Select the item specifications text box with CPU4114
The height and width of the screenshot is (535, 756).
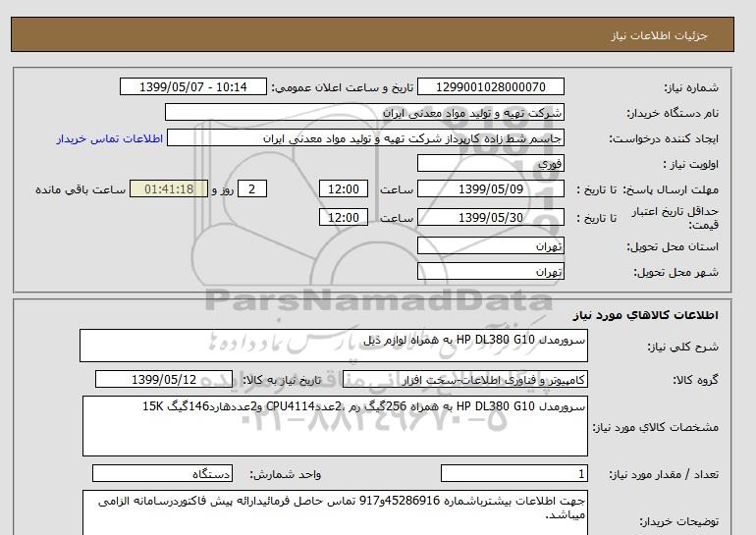[335, 426]
